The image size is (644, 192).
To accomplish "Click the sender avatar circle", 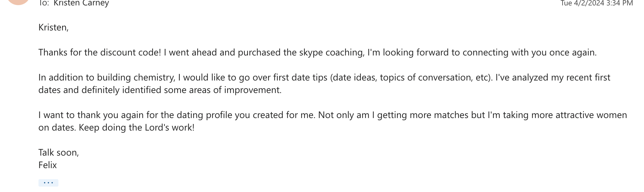I will (x=18, y=2).
